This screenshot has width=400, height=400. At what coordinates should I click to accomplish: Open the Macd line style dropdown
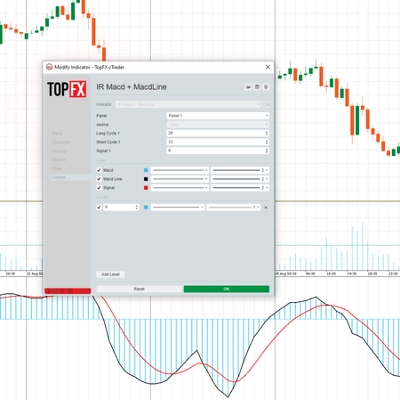(x=180, y=170)
